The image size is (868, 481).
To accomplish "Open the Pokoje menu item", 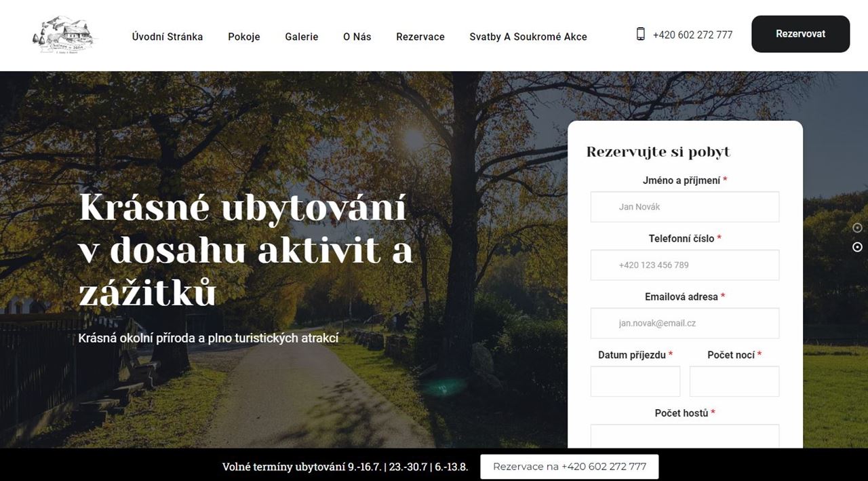I will [x=244, y=37].
